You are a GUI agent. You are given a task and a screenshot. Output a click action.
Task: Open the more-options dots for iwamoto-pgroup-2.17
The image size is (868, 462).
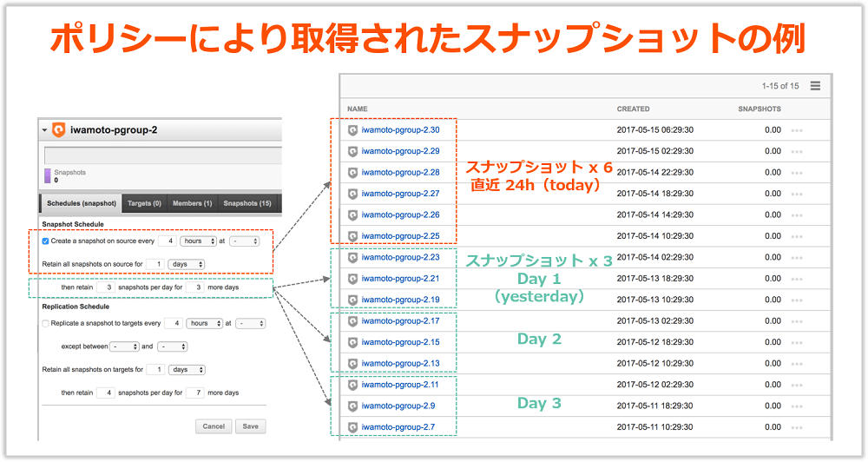(797, 322)
